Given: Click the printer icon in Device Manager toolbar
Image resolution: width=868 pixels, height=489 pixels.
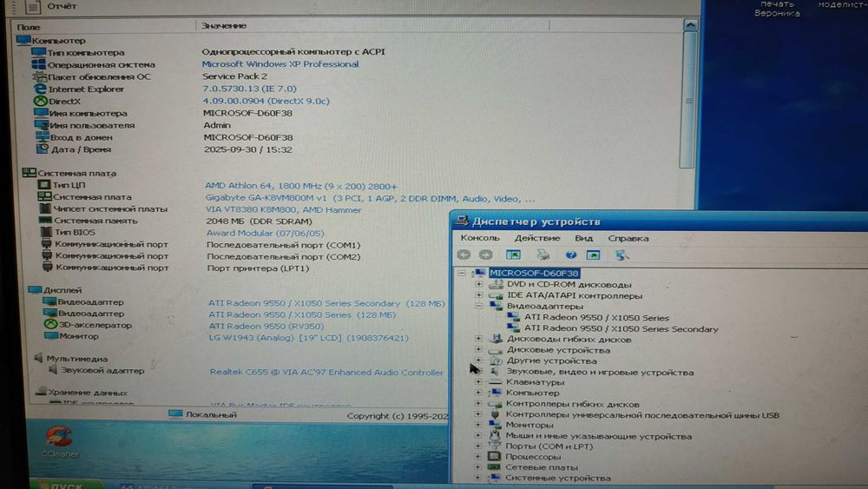Looking at the screenshot, I should [543, 254].
